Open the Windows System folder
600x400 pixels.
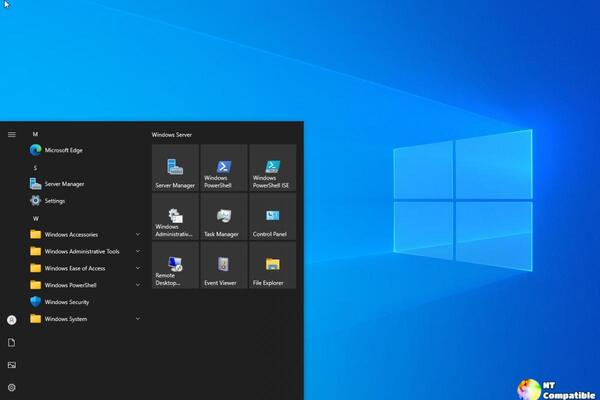(x=85, y=318)
